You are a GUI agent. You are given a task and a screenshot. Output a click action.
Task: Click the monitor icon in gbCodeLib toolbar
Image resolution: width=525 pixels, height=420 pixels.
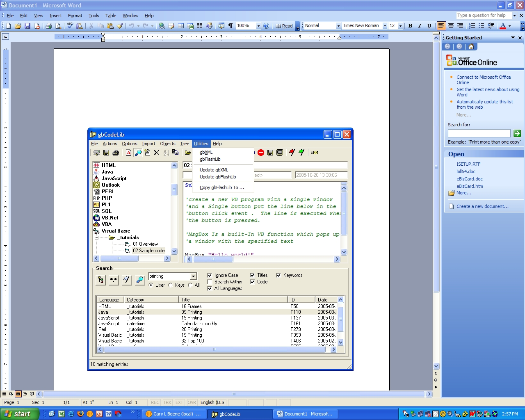coord(280,153)
